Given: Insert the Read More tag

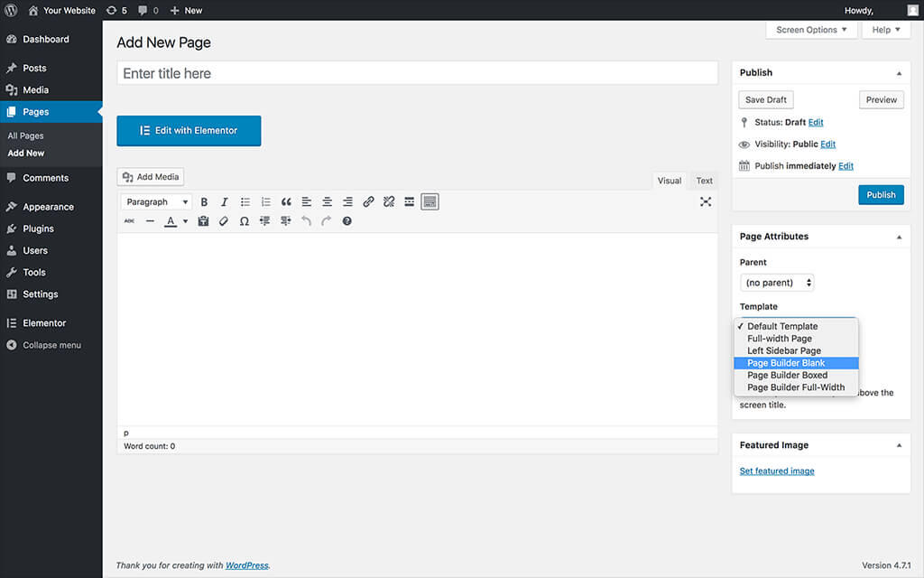Looking at the screenshot, I should coord(409,201).
